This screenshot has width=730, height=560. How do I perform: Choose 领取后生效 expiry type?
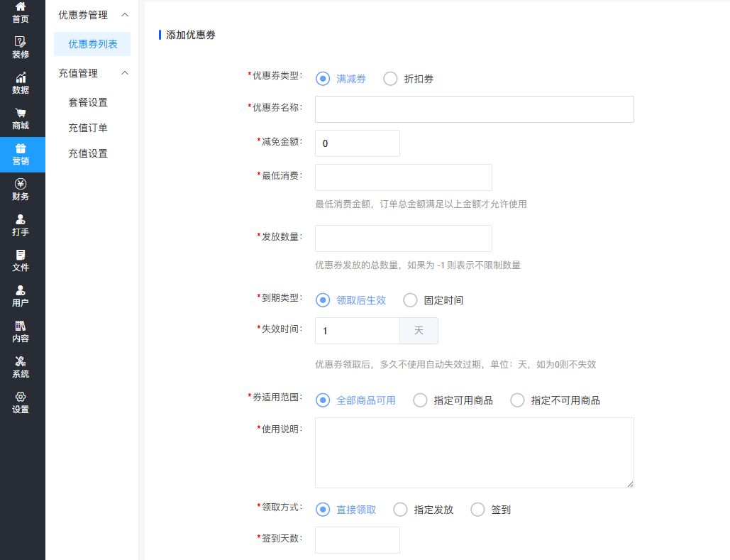[x=323, y=300]
